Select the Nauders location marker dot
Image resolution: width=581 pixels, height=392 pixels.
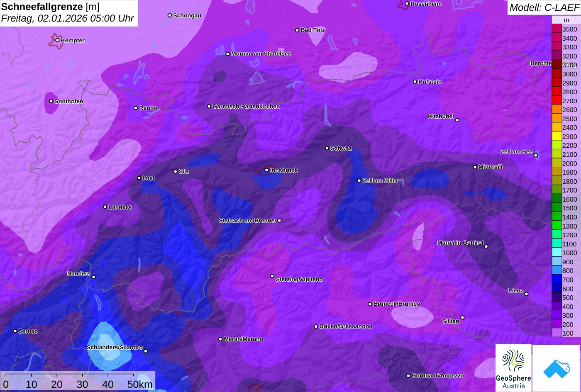point(94,277)
